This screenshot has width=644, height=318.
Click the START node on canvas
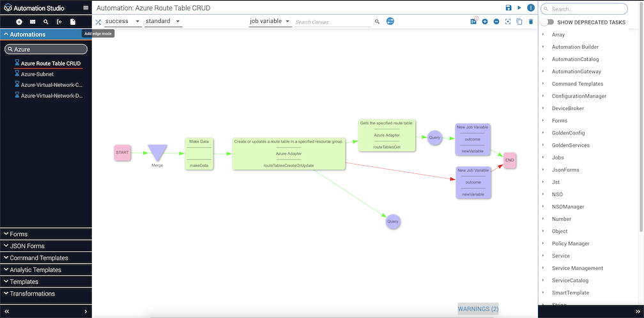click(x=123, y=153)
